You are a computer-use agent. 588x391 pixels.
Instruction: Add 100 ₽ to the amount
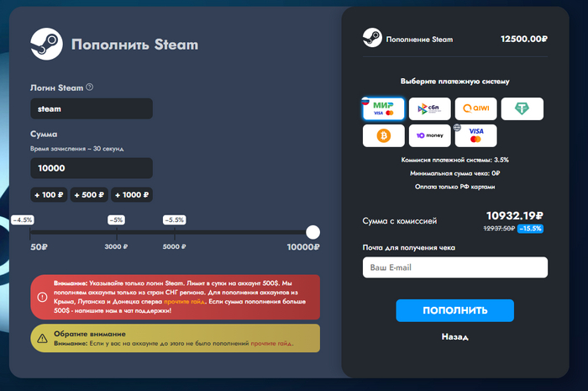(49, 195)
